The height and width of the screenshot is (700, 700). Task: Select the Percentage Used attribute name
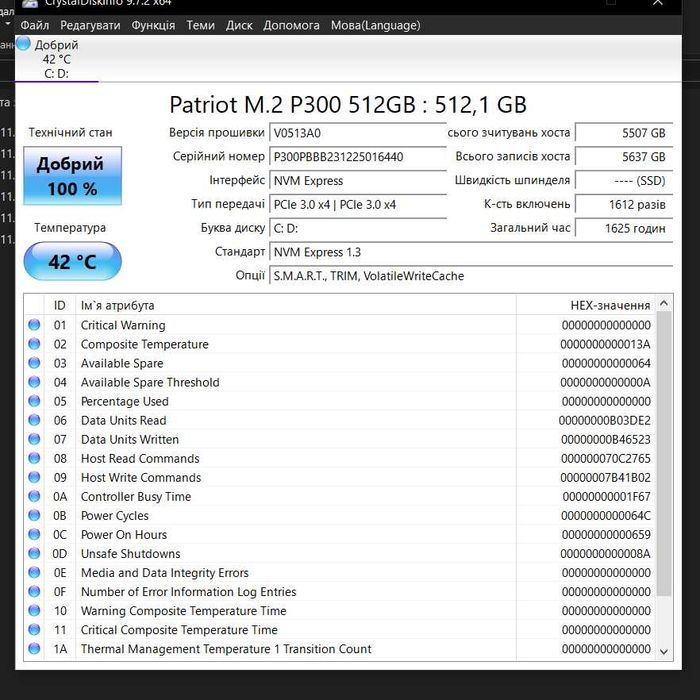click(125, 402)
